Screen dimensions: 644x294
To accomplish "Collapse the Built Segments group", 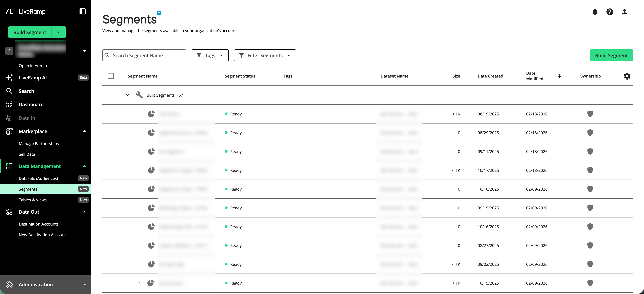I will tap(128, 95).
